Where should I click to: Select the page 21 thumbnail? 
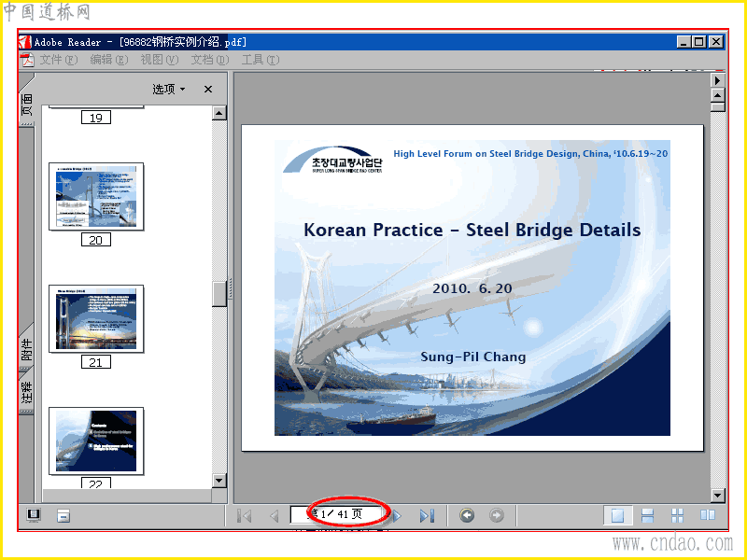(96, 318)
